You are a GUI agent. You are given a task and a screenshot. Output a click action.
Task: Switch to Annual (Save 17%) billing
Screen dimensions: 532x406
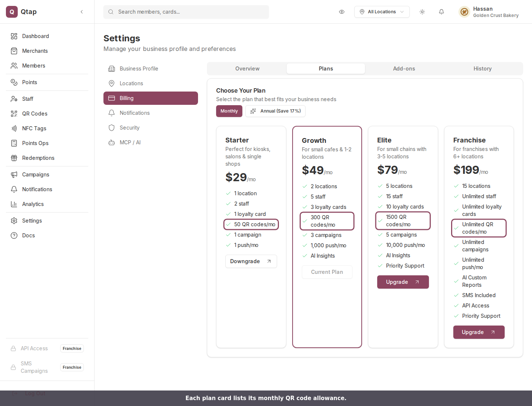point(275,111)
